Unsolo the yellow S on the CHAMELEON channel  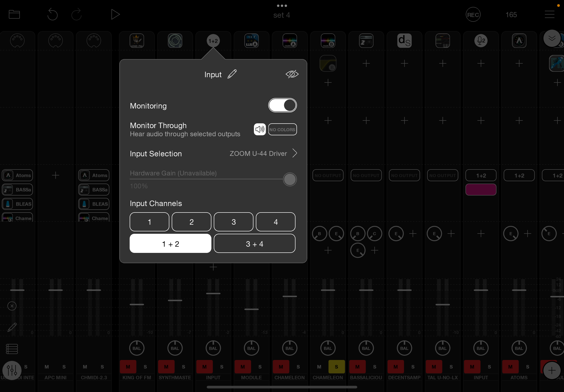[x=336, y=366]
